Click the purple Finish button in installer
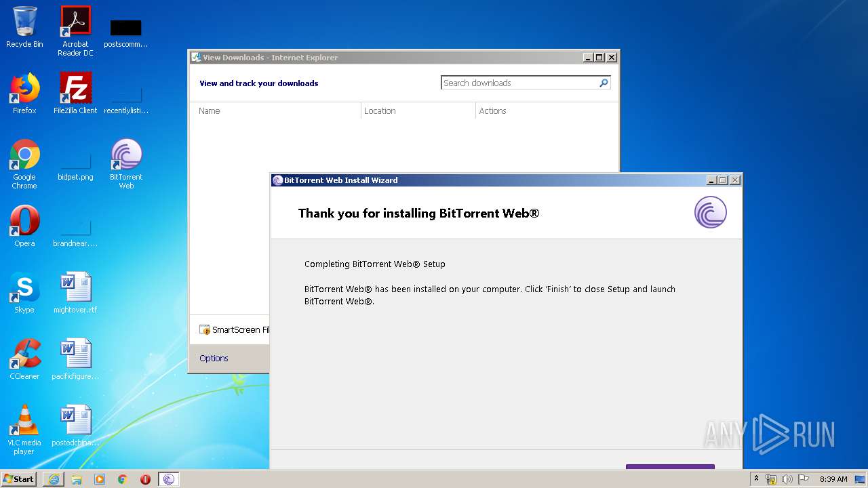 point(670,467)
